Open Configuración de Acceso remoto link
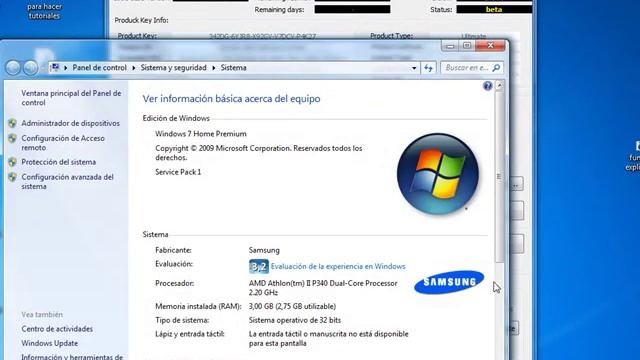This screenshot has height=360, width=640. point(63,143)
